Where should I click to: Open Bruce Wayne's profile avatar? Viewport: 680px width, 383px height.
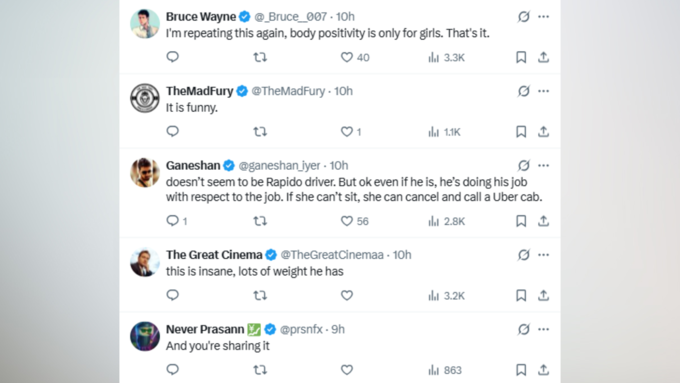(x=145, y=24)
